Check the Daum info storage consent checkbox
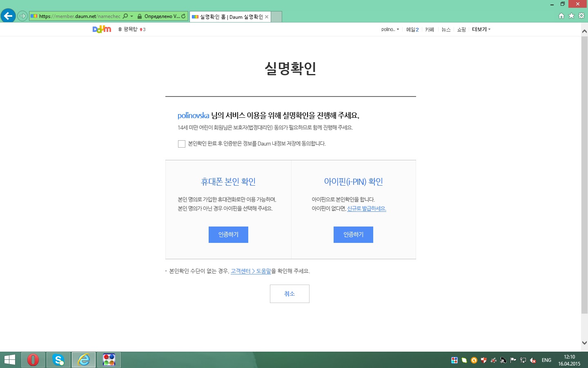The height and width of the screenshot is (368, 588). click(182, 144)
